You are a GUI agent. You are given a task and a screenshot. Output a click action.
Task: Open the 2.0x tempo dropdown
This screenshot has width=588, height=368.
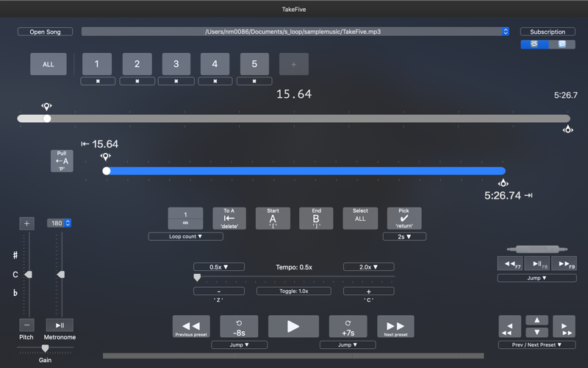(369, 267)
